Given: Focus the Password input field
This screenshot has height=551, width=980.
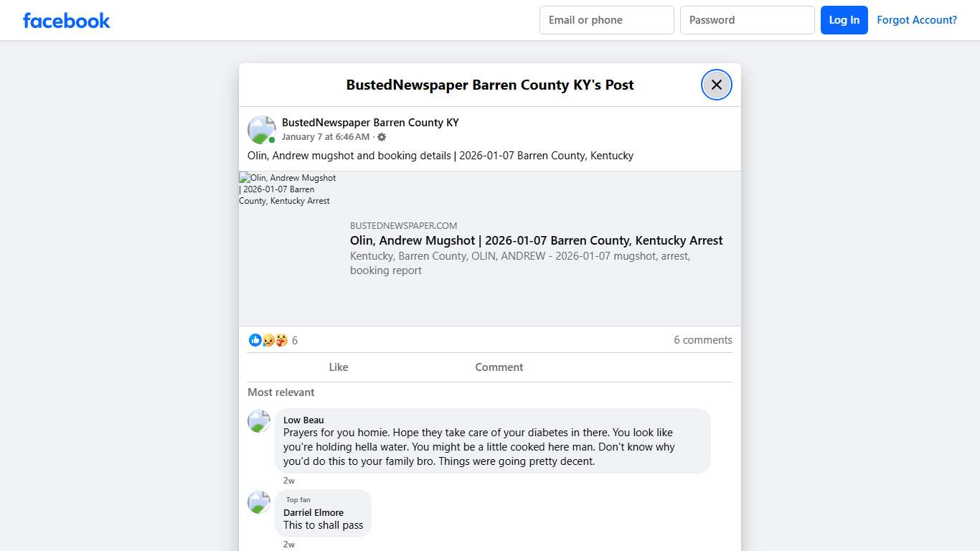Looking at the screenshot, I should pyautogui.click(x=747, y=20).
